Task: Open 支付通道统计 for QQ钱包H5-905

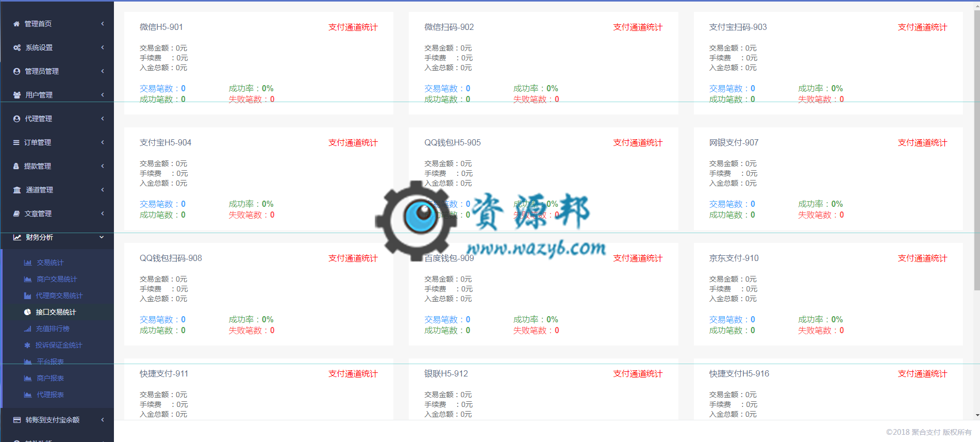Action: pos(638,143)
